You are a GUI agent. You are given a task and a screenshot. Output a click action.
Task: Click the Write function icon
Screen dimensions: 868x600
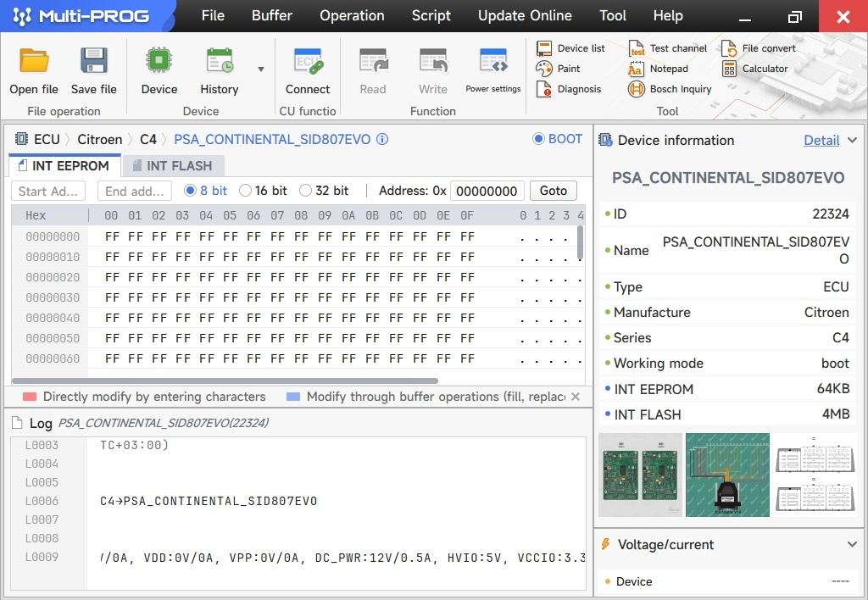click(x=433, y=61)
